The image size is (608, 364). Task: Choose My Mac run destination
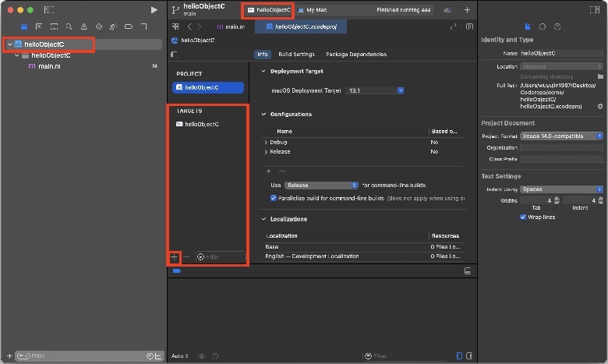coord(313,10)
